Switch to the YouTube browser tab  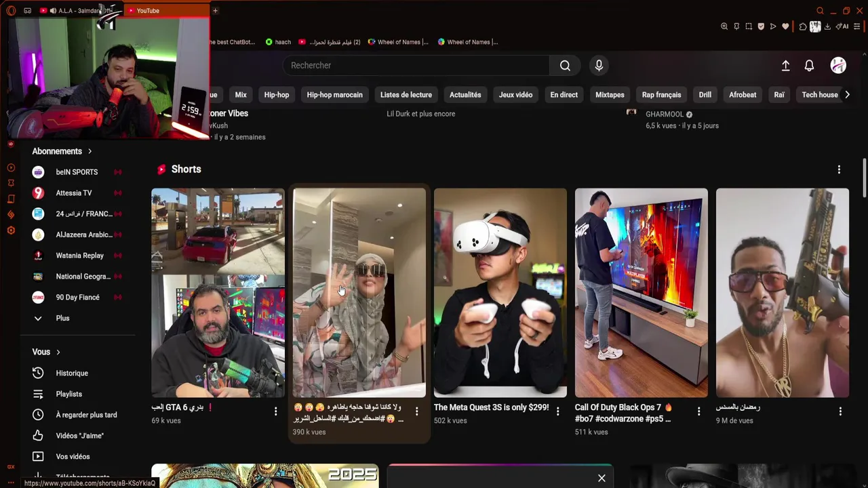tap(165, 11)
